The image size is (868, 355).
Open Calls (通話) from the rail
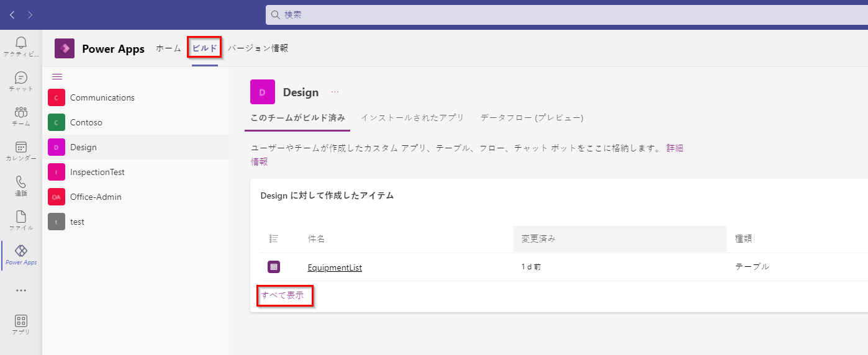[x=21, y=186]
